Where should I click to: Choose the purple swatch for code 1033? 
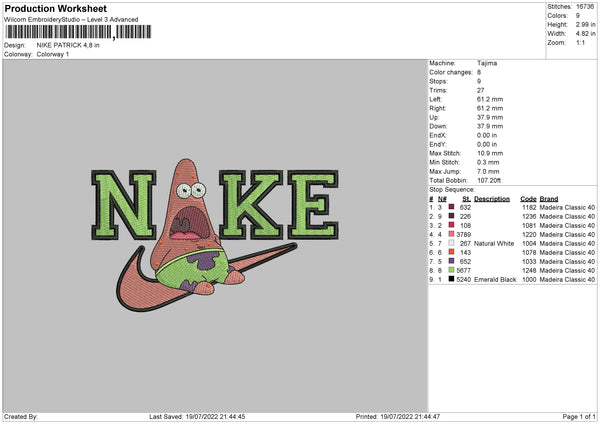452,261
